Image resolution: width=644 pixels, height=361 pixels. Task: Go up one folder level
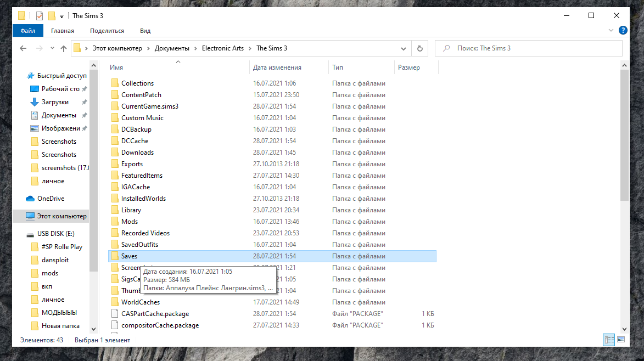(x=64, y=48)
